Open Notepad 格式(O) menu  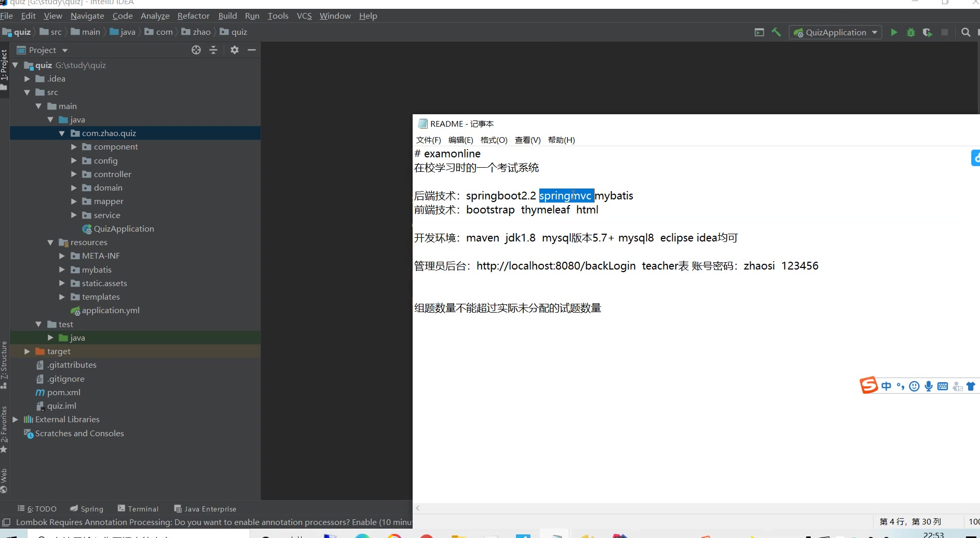coord(494,140)
